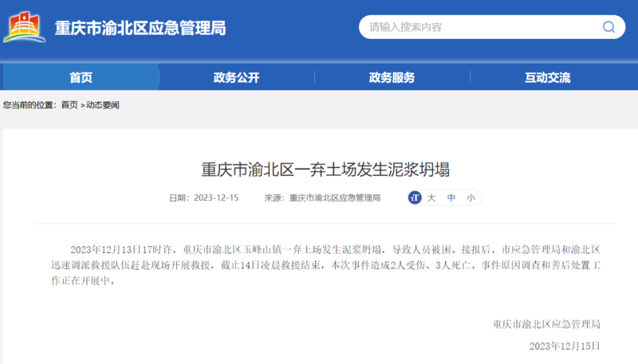Set font size to large (大)

tap(431, 198)
